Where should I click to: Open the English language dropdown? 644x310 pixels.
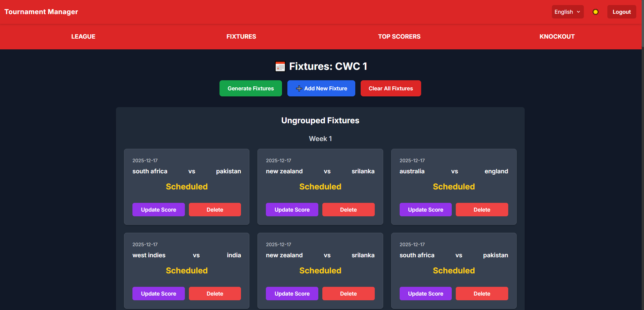(x=567, y=12)
